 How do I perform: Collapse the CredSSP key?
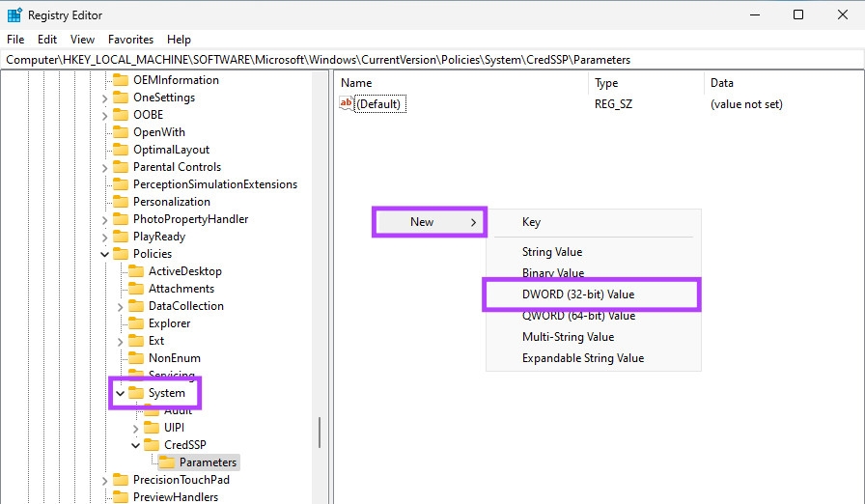pyautogui.click(x=136, y=445)
